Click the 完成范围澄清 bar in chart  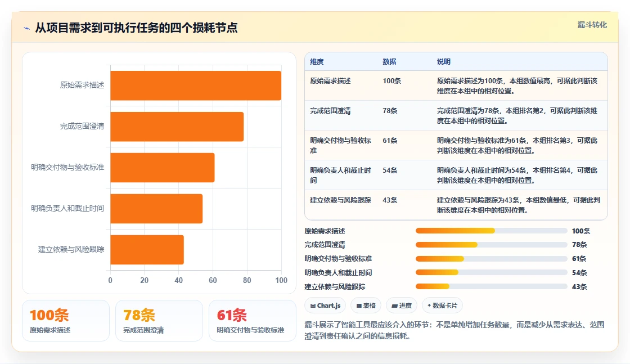click(177, 127)
